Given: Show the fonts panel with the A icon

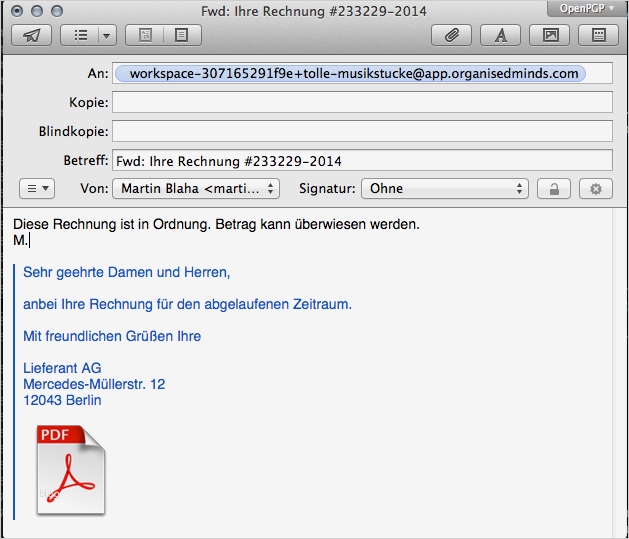Looking at the screenshot, I should (500, 35).
